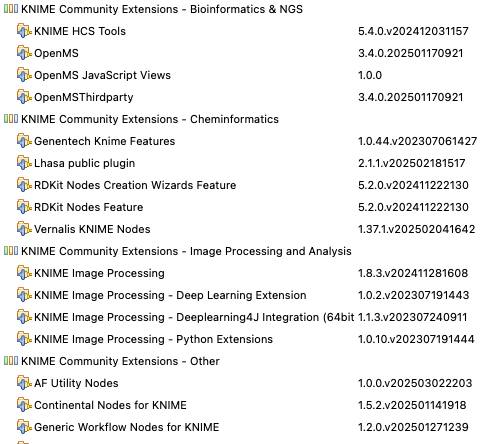
Task: Click OpenMSThirdparty version 3.4.0.202501170921
Action: (x=411, y=97)
